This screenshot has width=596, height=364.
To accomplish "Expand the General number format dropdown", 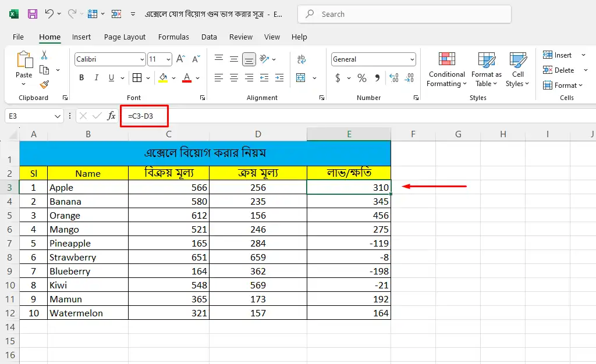I will point(412,59).
